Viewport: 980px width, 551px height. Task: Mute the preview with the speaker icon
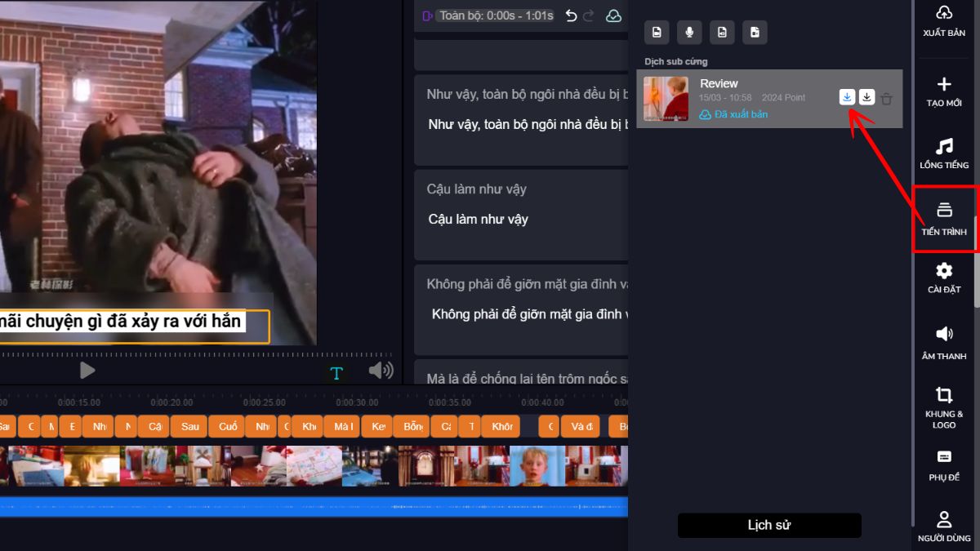pyautogui.click(x=381, y=371)
